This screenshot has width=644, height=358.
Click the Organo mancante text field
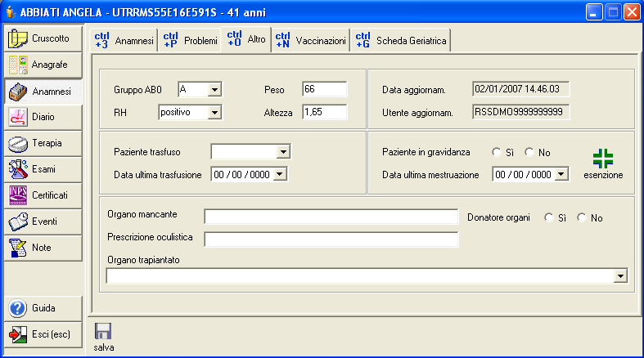(x=331, y=217)
